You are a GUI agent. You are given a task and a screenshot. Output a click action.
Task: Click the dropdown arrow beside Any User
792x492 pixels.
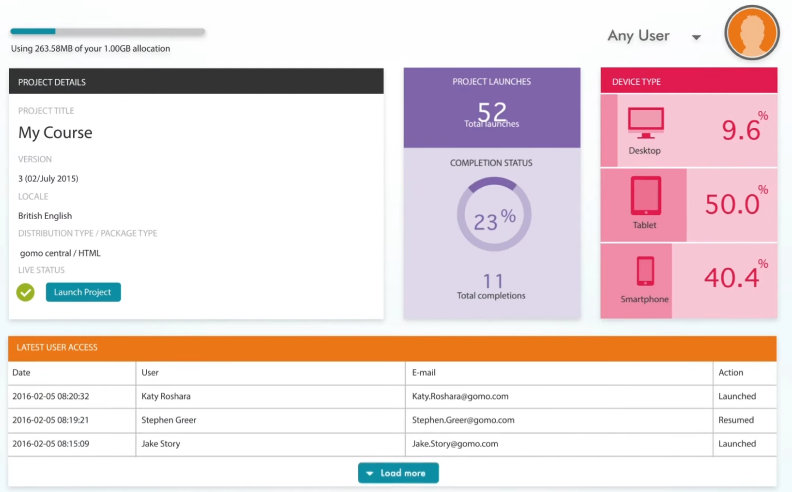pos(696,38)
